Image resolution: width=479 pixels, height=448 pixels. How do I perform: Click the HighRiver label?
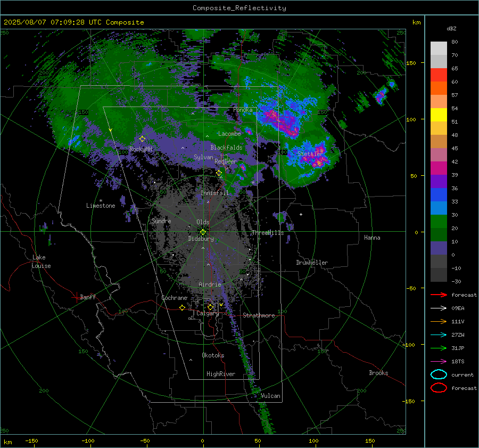221,374
